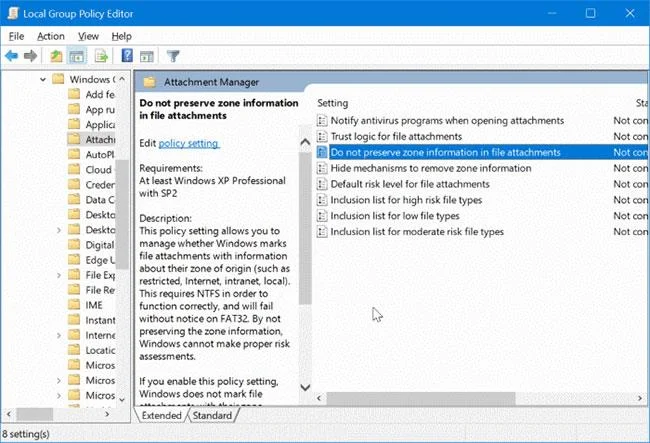650x443 pixels.
Task: Click tree pane horizontal scrollbar left arrow
Action: tap(9, 414)
